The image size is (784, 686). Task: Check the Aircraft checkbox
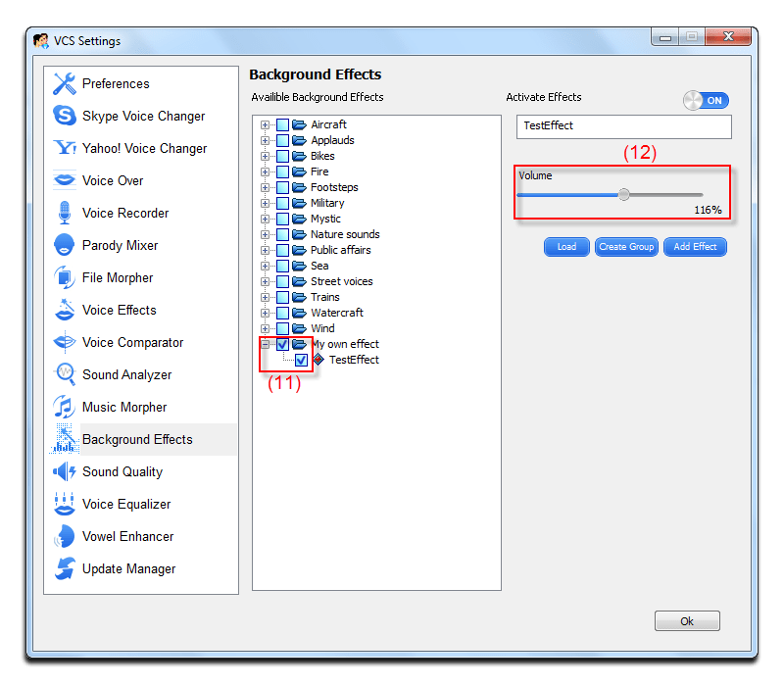[x=284, y=124]
